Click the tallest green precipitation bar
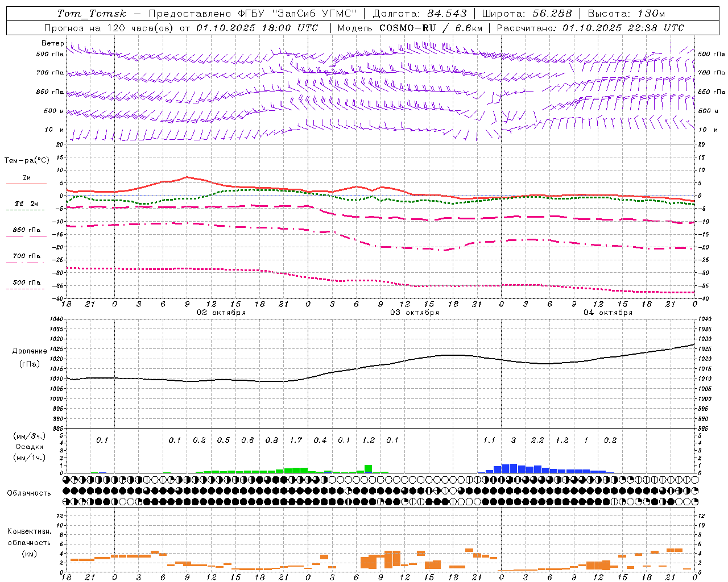 [x=369, y=469]
